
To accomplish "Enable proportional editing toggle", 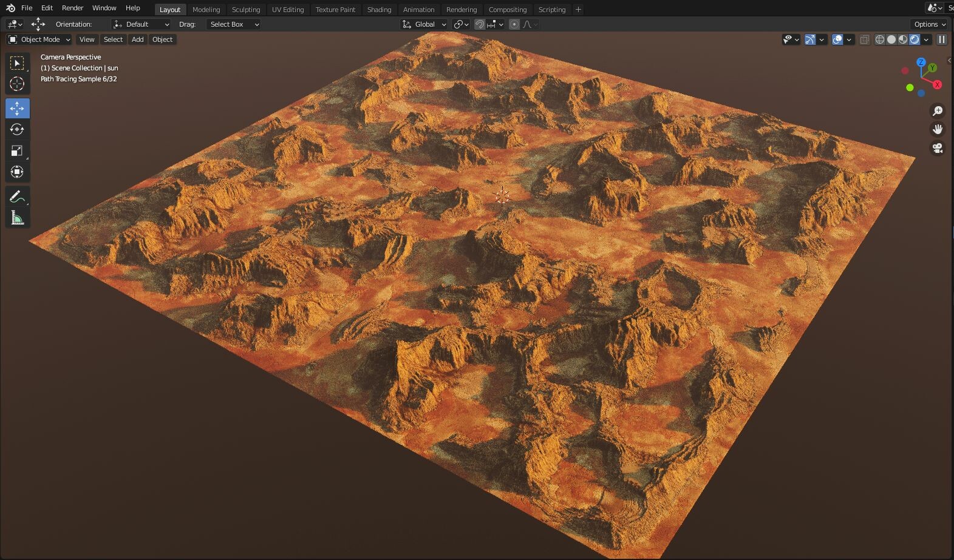I will pos(514,24).
